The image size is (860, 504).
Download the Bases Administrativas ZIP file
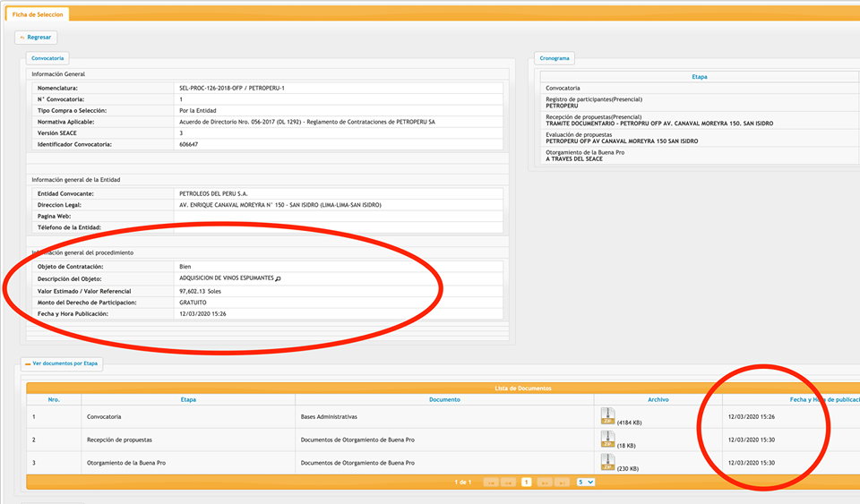(x=607, y=415)
